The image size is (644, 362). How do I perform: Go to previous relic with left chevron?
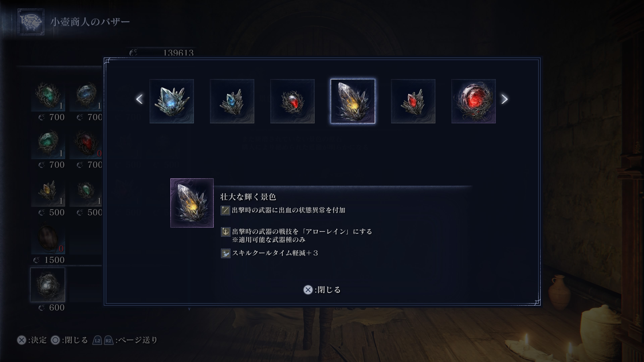140,99
